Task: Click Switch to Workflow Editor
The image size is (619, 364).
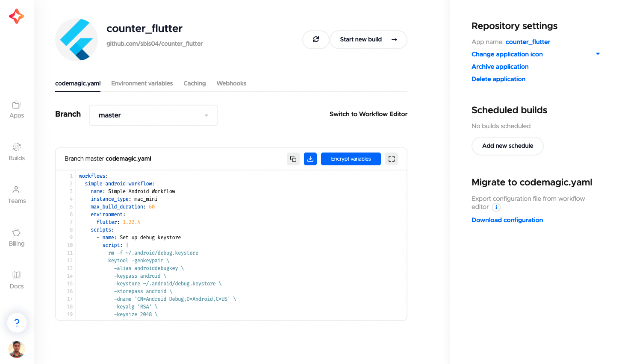Action: click(368, 114)
